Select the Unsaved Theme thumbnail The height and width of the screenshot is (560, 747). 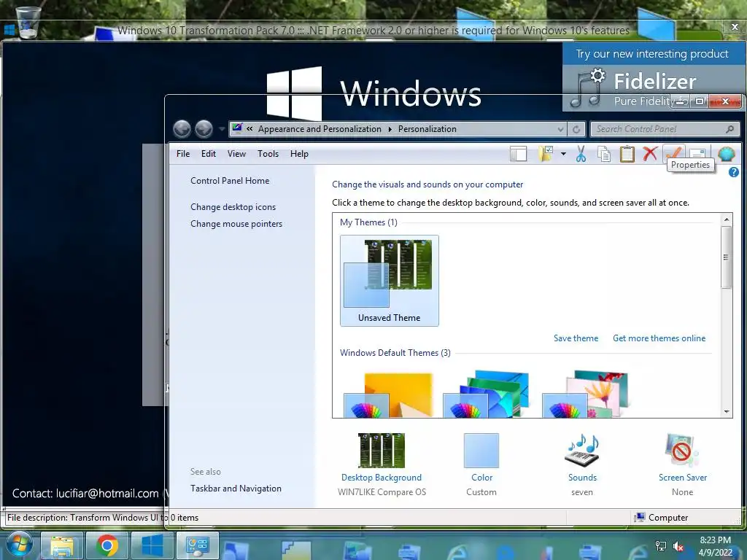390,281
